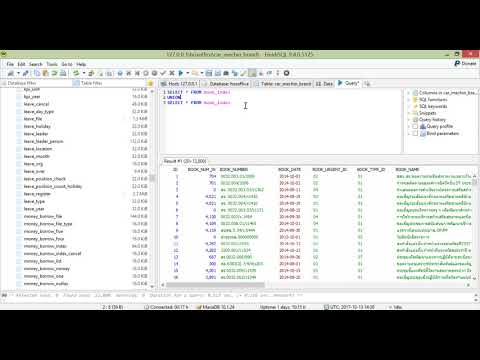Viewport: 480px width, 360px height.
Task: Run the query with the blue play icon
Action: [x=180, y=73]
